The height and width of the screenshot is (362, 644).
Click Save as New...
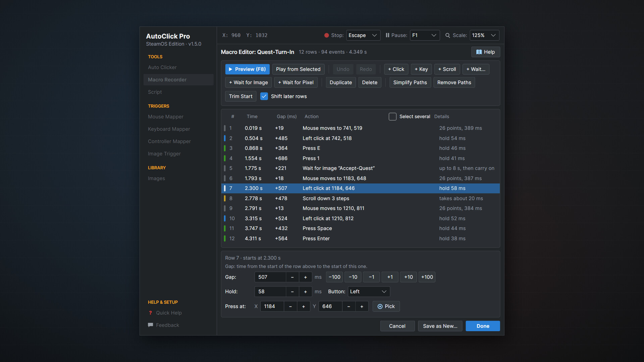[x=440, y=326]
